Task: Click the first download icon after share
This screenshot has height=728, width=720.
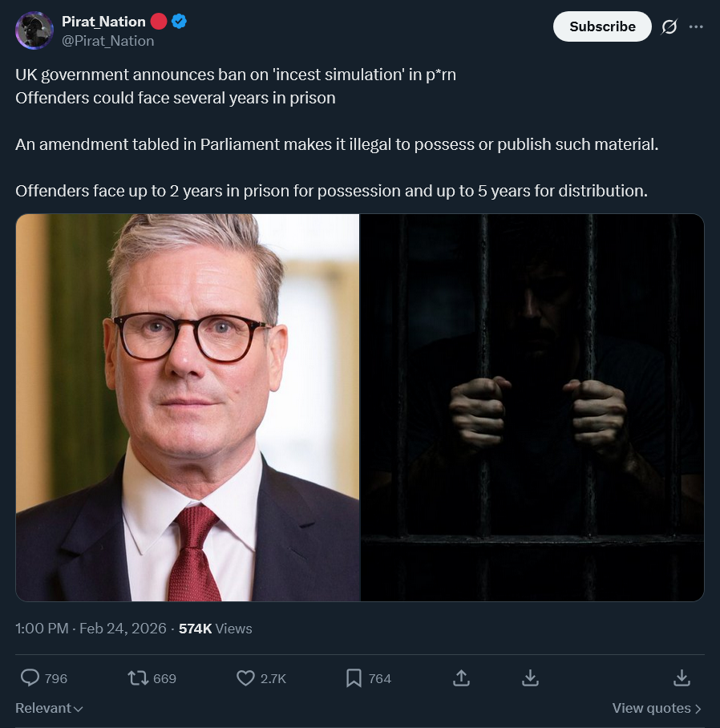Action: tap(530, 678)
